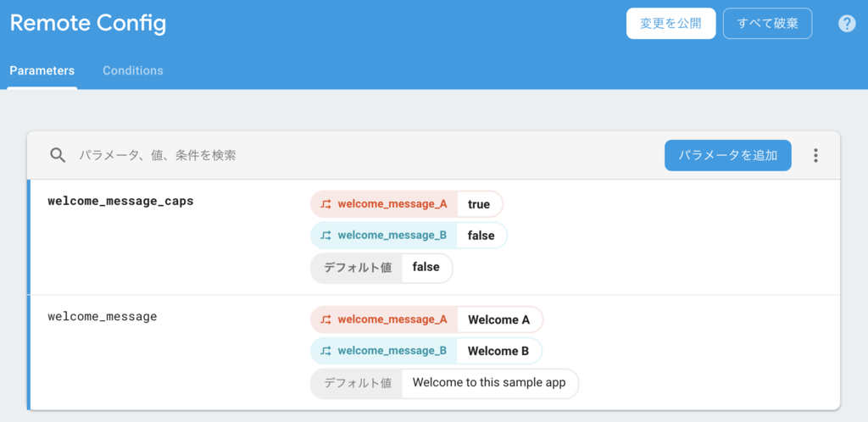
Task: Click the search magnifier icon
Action: pos(58,155)
